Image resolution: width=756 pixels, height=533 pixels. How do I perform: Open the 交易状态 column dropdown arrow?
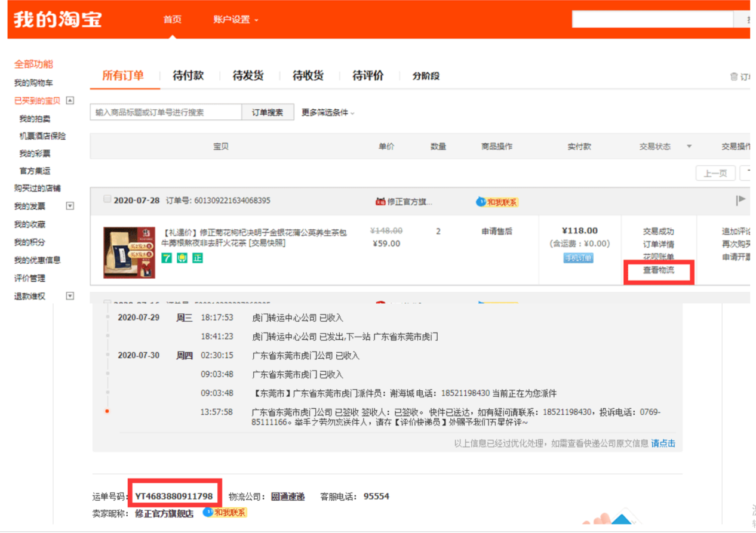(x=689, y=147)
